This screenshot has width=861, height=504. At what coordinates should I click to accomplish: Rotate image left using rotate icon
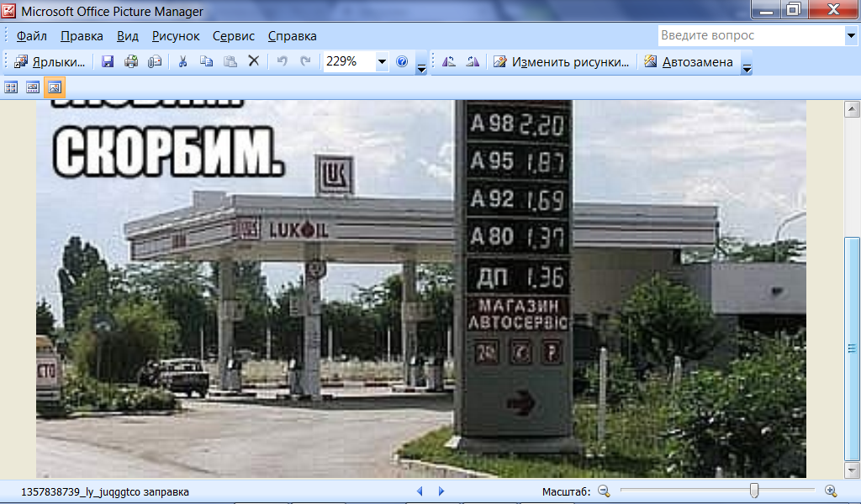click(449, 61)
